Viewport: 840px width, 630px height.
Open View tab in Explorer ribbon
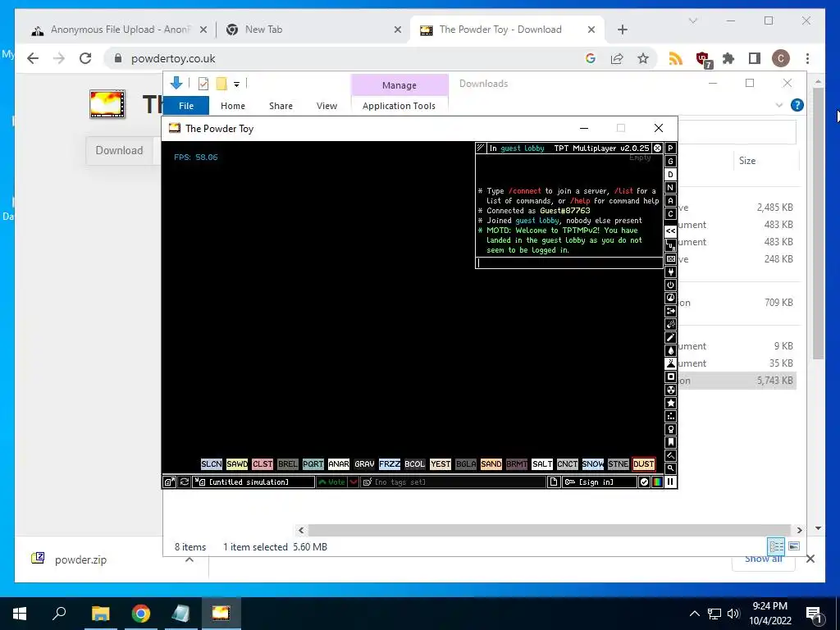click(x=326, y=106)
